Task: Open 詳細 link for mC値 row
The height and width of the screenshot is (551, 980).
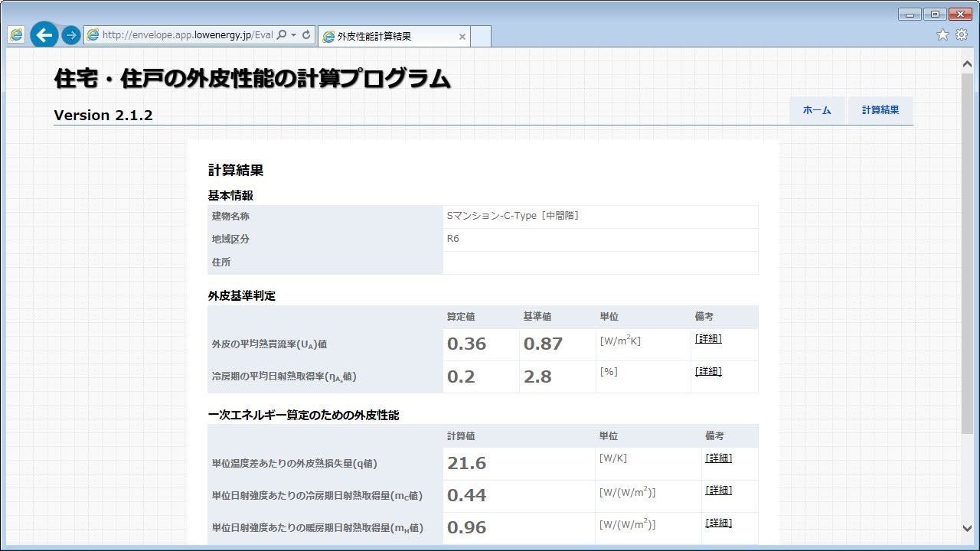Action: coord(718,490)
